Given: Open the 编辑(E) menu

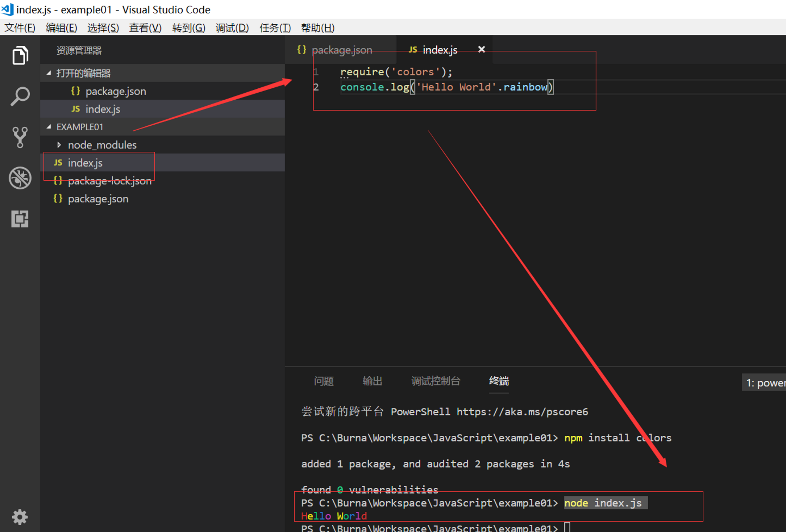Looking at the screenshot, I should pyautogui.click(x=61, y=28).
